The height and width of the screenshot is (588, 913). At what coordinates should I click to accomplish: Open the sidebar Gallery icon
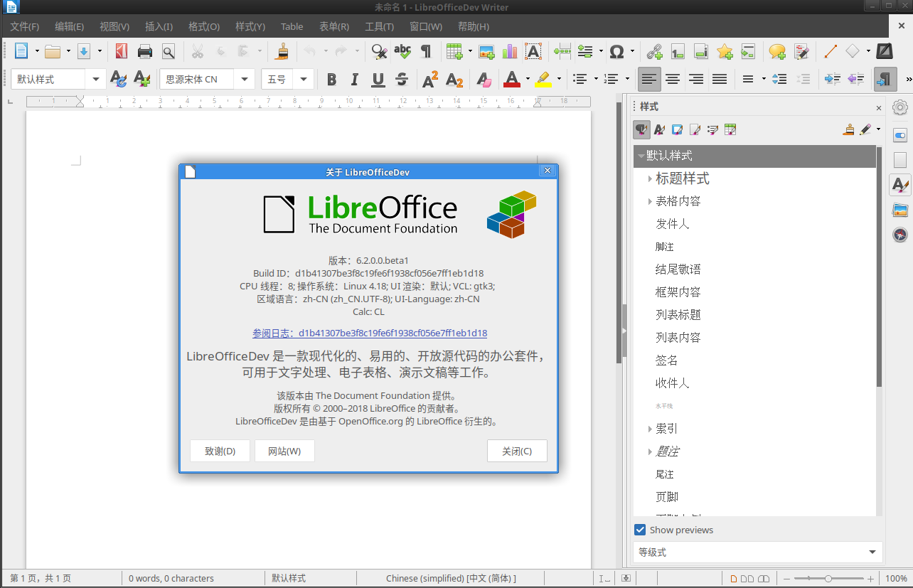point(900,210)
